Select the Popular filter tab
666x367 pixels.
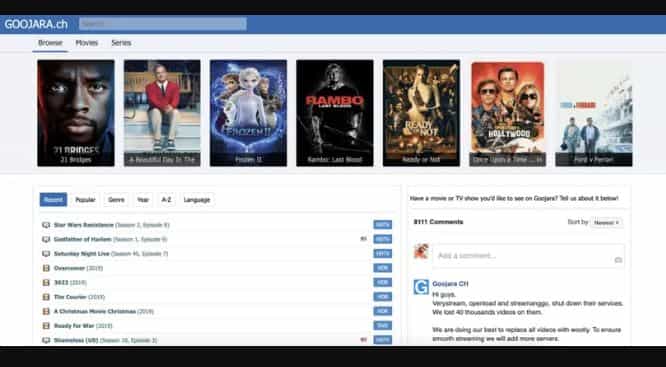pos(85,200)
